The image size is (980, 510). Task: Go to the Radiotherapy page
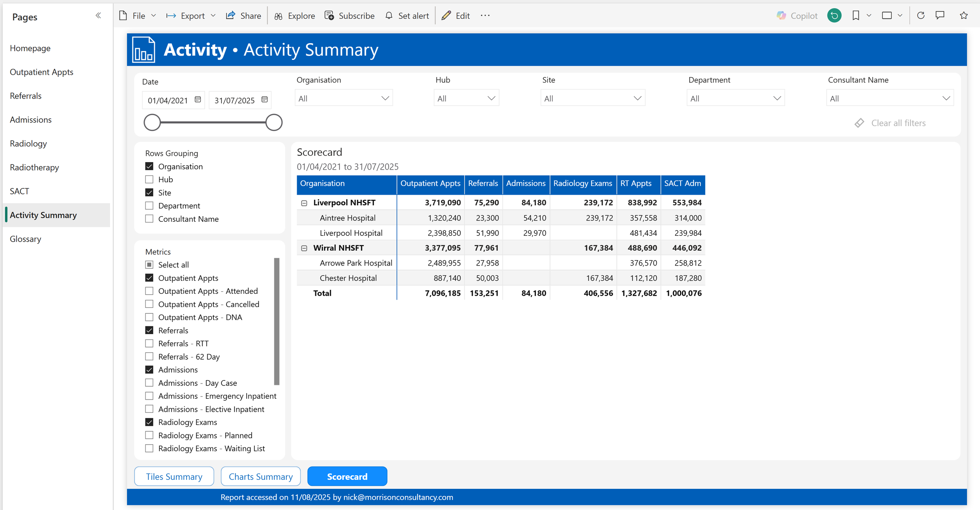[x=34, y=167]
